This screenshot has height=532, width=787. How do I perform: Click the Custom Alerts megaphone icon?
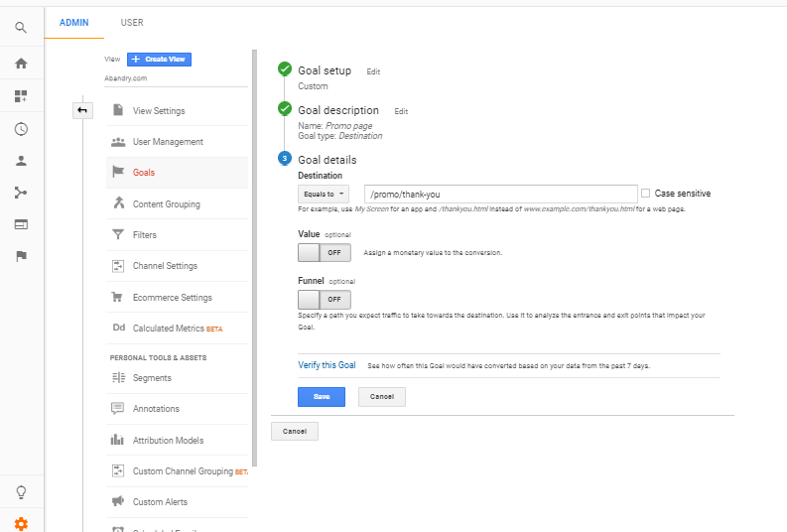[118, 501]
